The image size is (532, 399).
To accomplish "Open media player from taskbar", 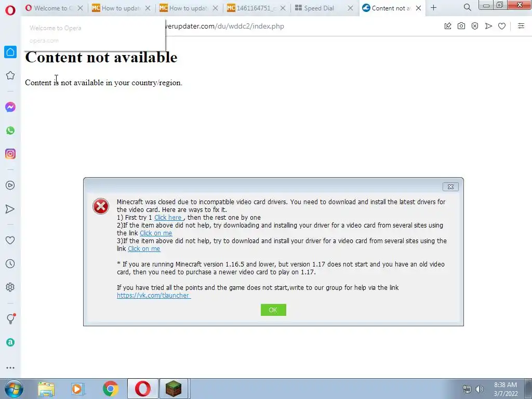I will 78,389.
